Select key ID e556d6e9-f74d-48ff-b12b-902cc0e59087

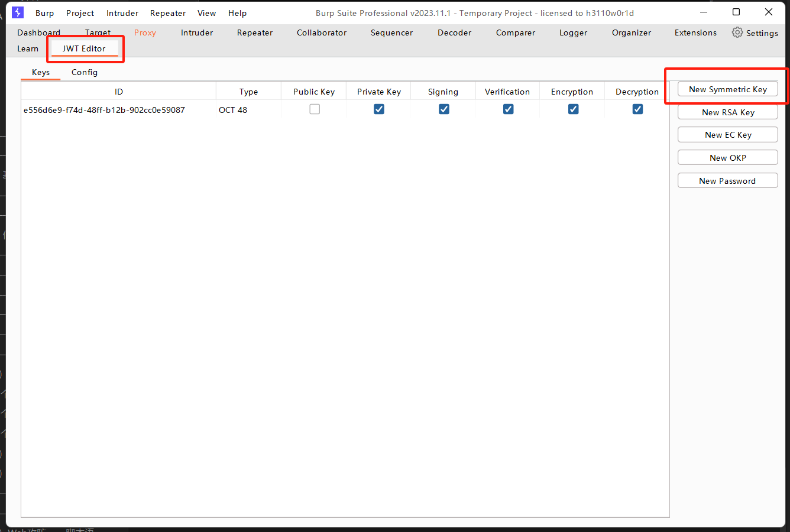pos(104,110)
